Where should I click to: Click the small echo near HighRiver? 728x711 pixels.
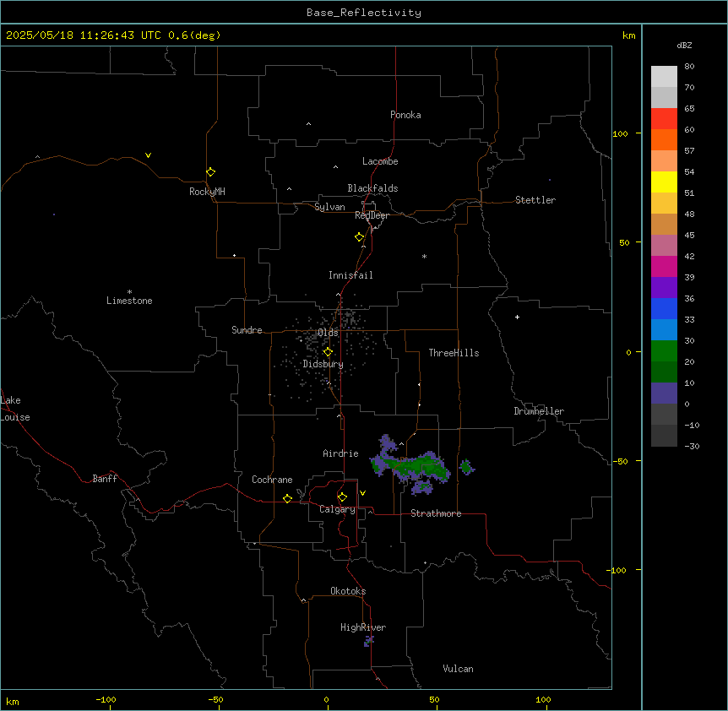click(369, 642)
